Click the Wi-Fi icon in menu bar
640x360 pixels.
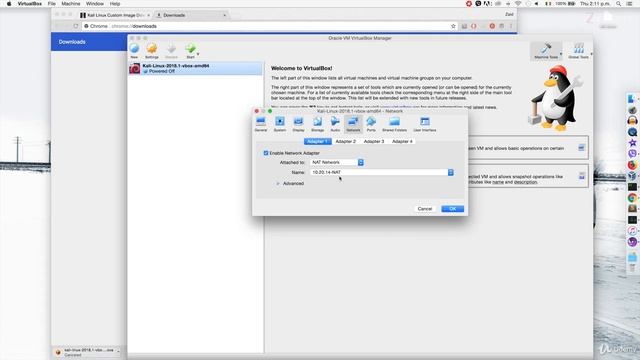(518, 4)
